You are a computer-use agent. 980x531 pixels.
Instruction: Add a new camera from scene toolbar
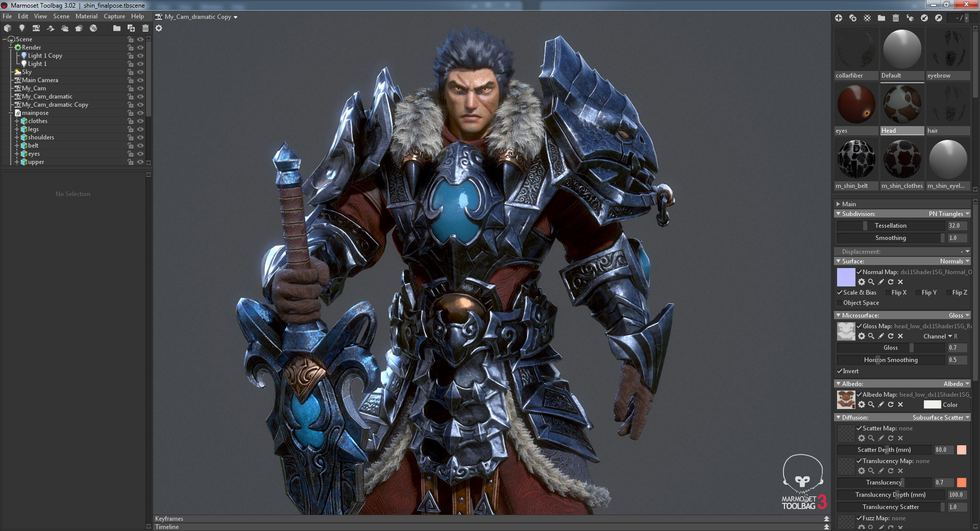coord(36,28)
